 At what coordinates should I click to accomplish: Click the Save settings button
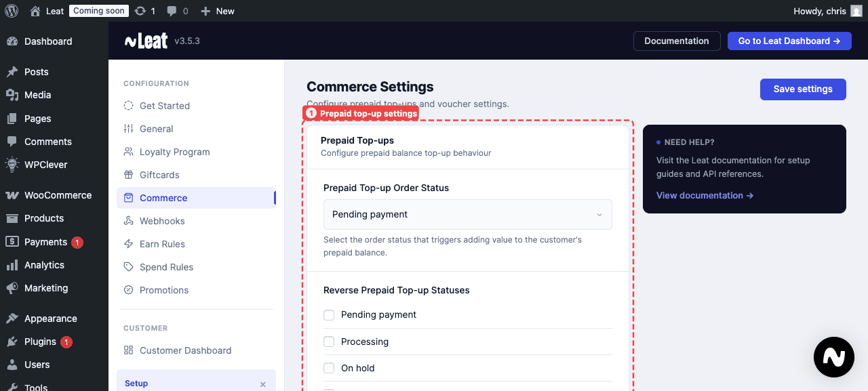click(803, 89)
